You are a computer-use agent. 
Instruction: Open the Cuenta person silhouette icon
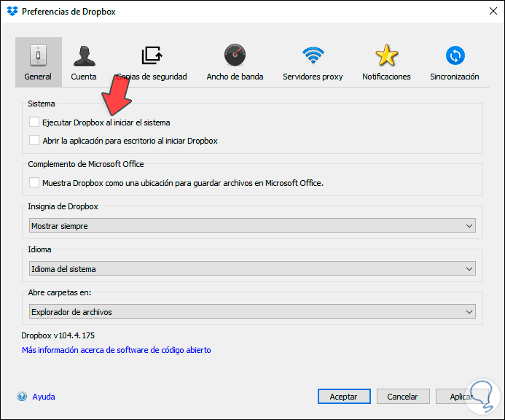click(x=85, y=55)
